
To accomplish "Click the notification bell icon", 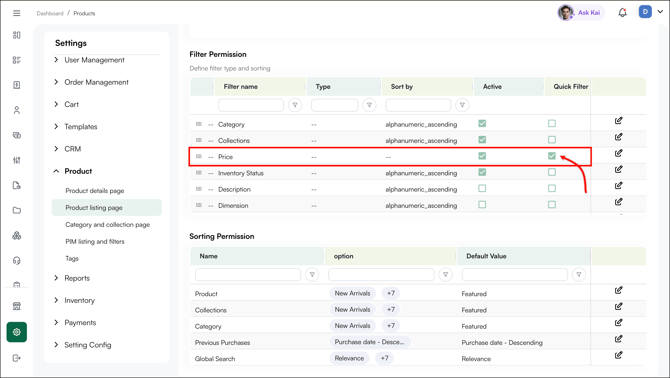I will click(623, 13).
